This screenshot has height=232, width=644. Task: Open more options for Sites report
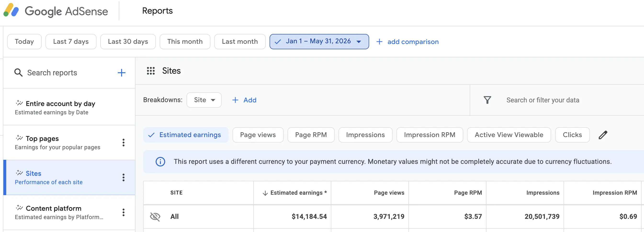click(x=123, y=177)
